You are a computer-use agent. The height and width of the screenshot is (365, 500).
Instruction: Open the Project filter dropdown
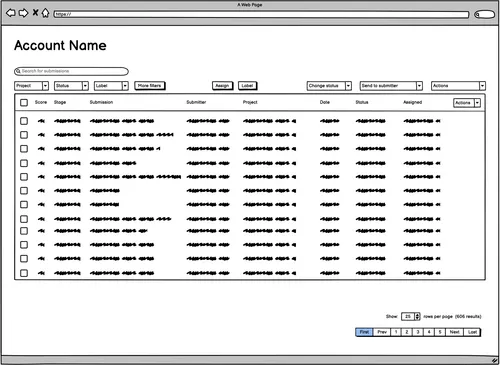click(x=32, y=86)
